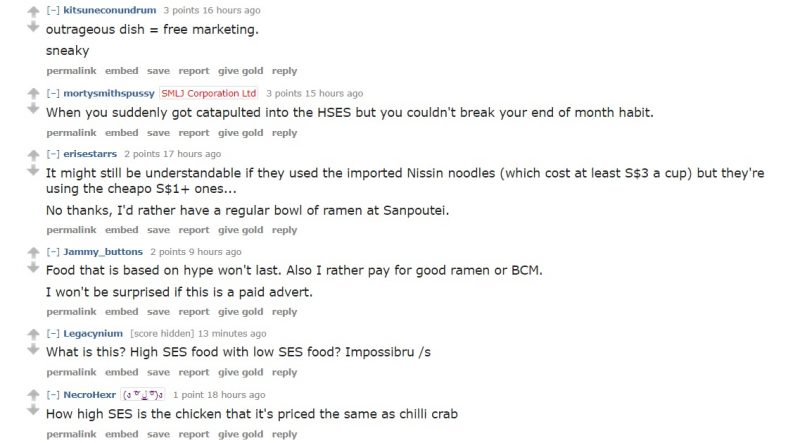This screenshot has width=800, height=443.
Task: Downvote NecroHexr's comment
Action: (x=33, y=410)
